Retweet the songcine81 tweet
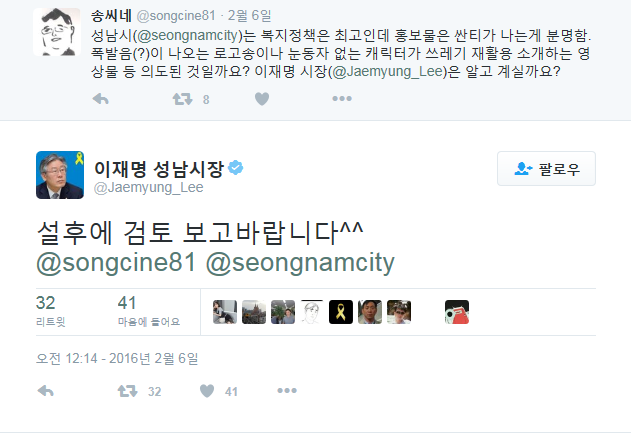This screenshot has width=631, height=433. [x=183, y=99]
